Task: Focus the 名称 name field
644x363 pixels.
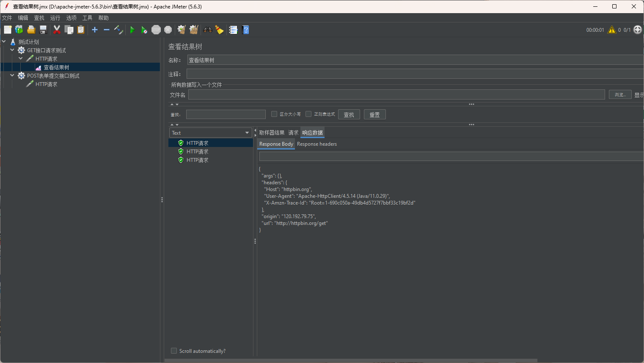Action: coord(415,60)
